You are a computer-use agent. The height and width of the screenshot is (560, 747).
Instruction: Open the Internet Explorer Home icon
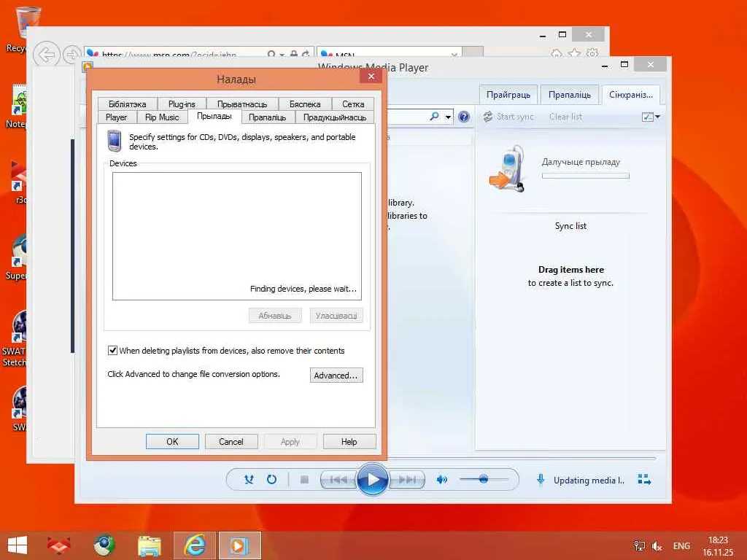557,53
